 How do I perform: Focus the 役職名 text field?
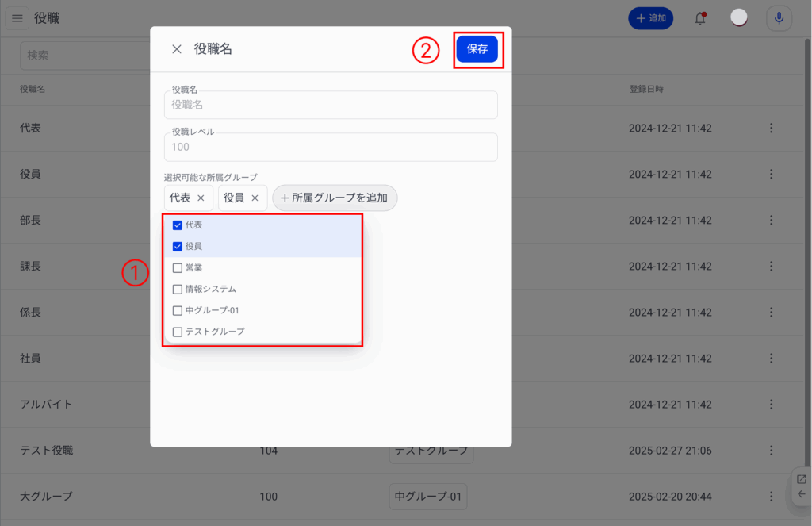331,105
